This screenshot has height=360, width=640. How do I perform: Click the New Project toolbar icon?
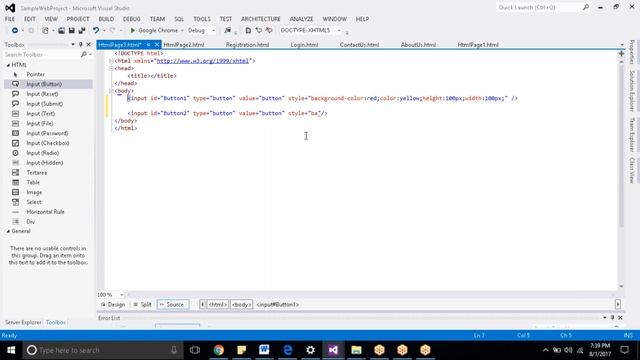(x=45, y=31)
